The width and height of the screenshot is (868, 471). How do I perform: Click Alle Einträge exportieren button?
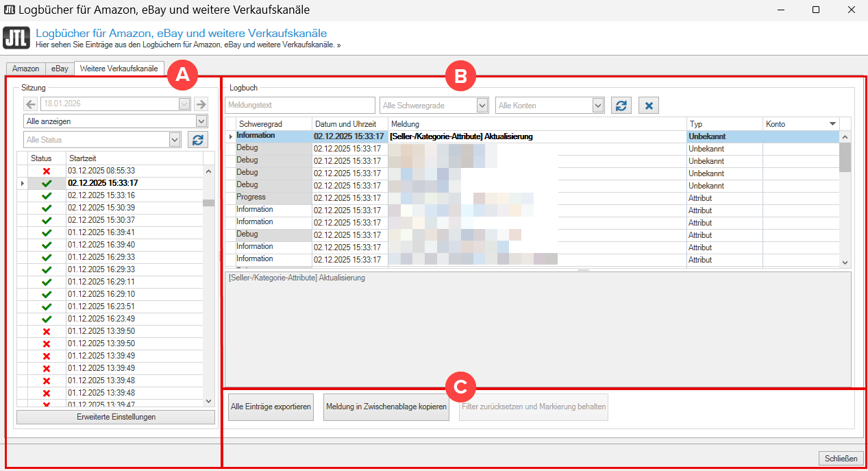pos(271,407)
